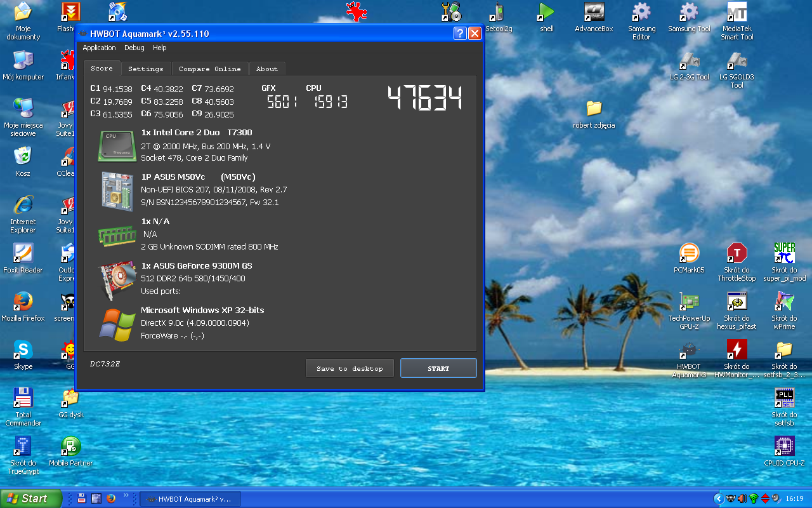Click the Intel Core 2 Duo T7300 heading
Viewport: 812px width, 508px height.
click(x=197, y=133)
